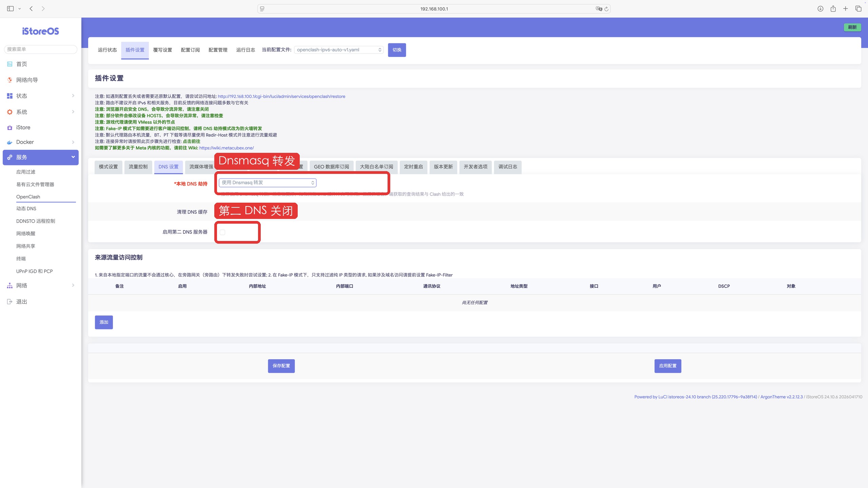The image size is (868, 488).
Task: Reload page with address bar refresh icon
Action: click(607, 9)
